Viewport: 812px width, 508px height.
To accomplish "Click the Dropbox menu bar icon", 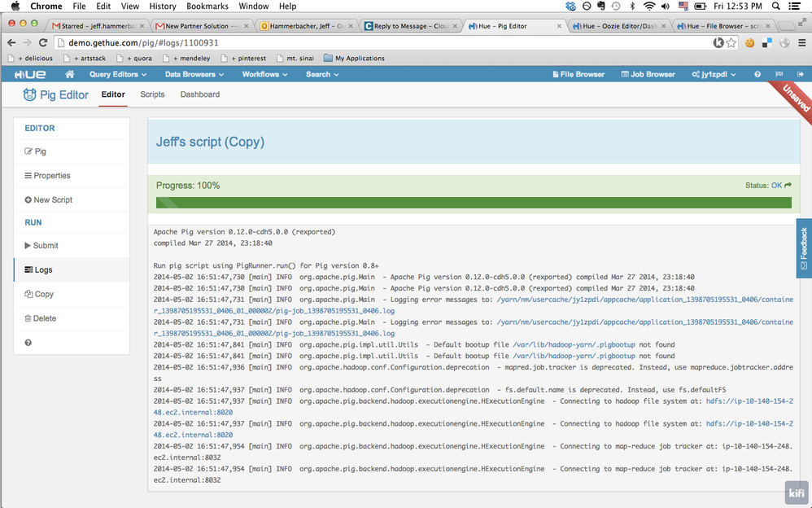I will 570,7.
